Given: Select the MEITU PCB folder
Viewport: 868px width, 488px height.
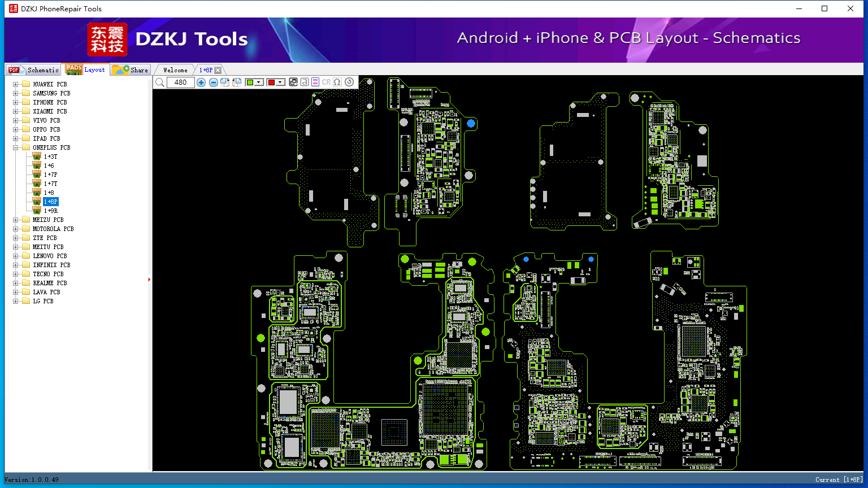Looking at the screenshot, I should pyautogui.click(x=48, y=247).
